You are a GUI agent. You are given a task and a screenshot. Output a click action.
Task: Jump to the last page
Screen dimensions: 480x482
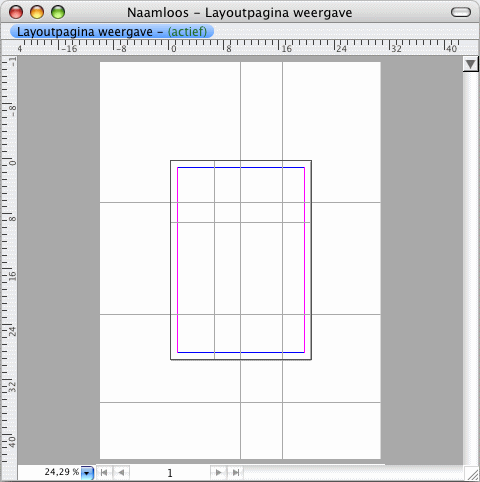pos(236,473)
